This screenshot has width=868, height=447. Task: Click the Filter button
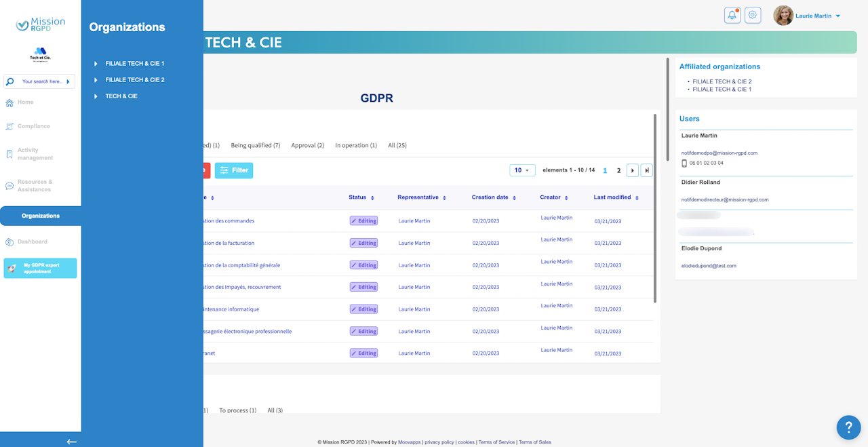click(x=234, y=170)
